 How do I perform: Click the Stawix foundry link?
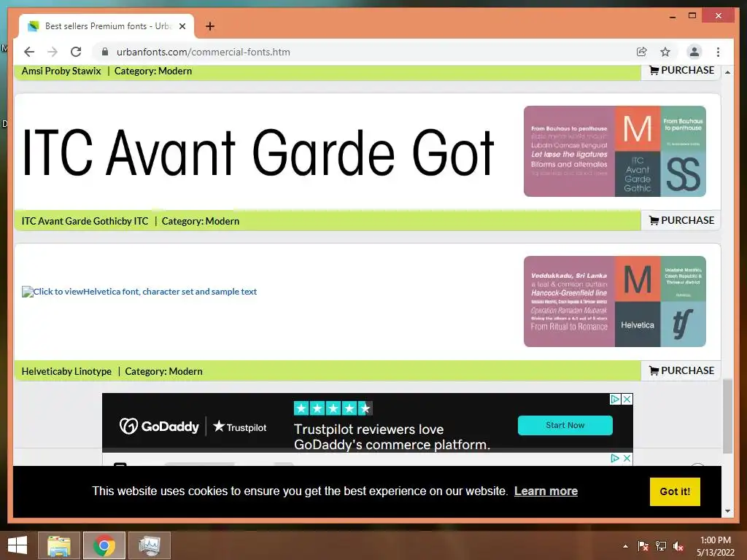[87, 71]
